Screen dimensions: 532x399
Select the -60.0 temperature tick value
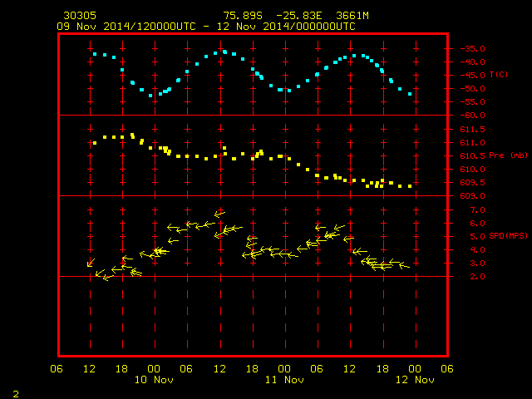click(473, 116)
